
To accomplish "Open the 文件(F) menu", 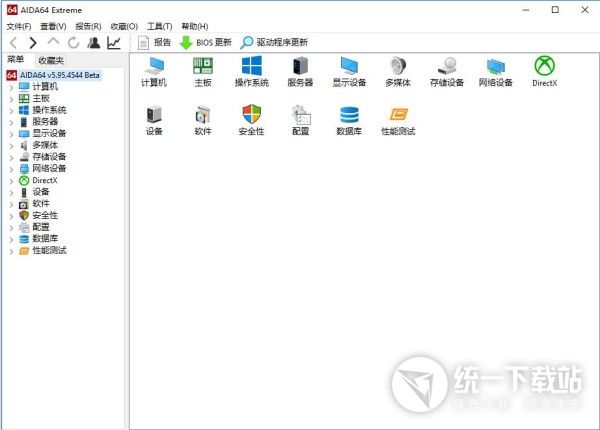I will pos(19,26).
